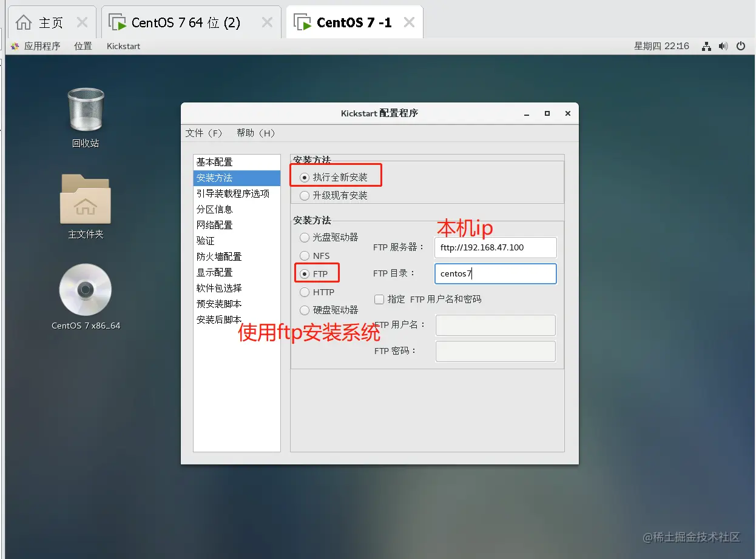The width and height of the screenshot is (756, 559).
Task: Click Kickstart item in top panel
Action: 123,46
